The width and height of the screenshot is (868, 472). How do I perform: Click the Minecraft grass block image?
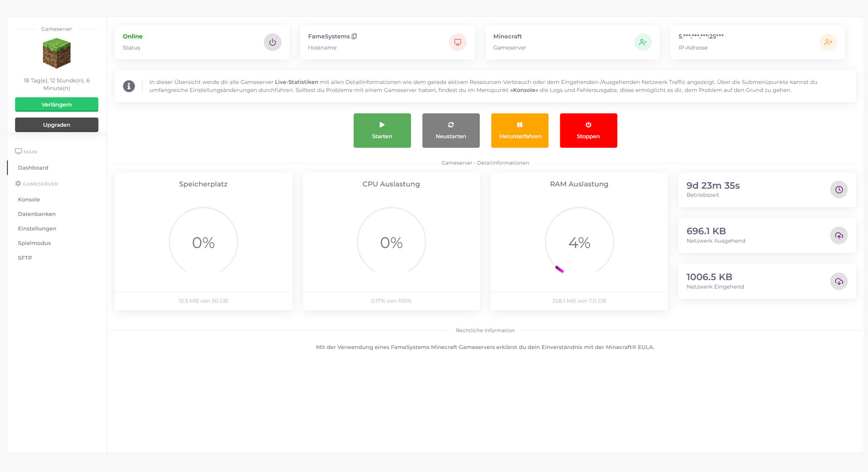[x=57, y=53]
